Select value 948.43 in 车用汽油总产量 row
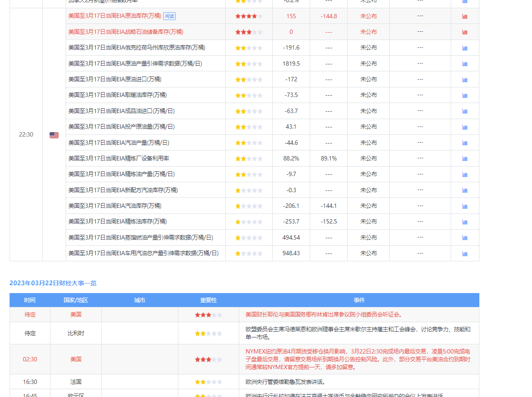This screenshot has height=397, width=532. (x=291, y=253)
